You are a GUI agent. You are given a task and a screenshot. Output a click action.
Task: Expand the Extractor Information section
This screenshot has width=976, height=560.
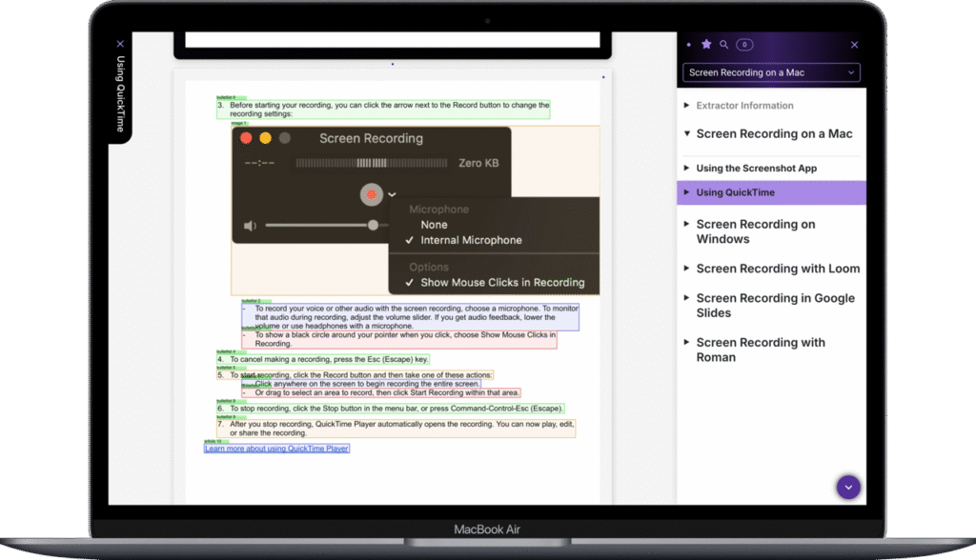point(744,106)
